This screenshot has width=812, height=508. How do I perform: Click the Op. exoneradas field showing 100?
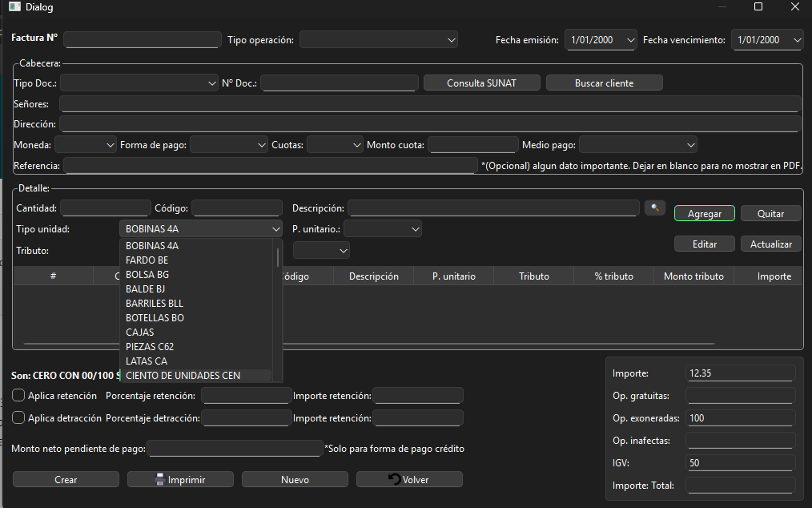[x=741, y=417]
